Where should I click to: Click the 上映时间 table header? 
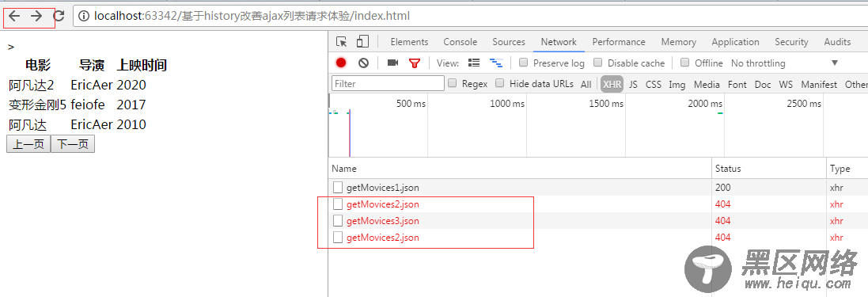coord(142,66)
